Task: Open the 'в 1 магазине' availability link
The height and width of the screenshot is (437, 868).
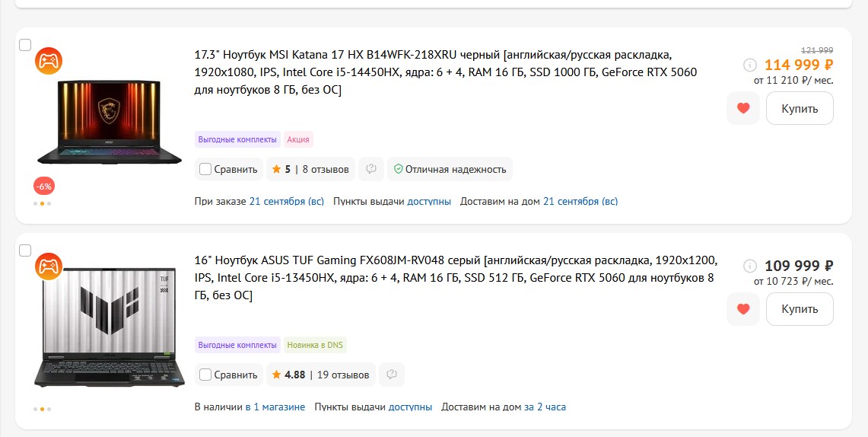Action: pos(275,407)
